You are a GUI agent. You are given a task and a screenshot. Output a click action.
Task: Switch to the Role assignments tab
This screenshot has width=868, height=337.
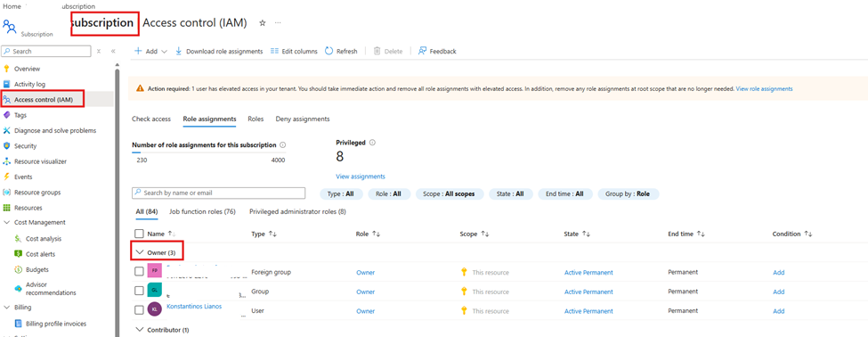[209, 119]
